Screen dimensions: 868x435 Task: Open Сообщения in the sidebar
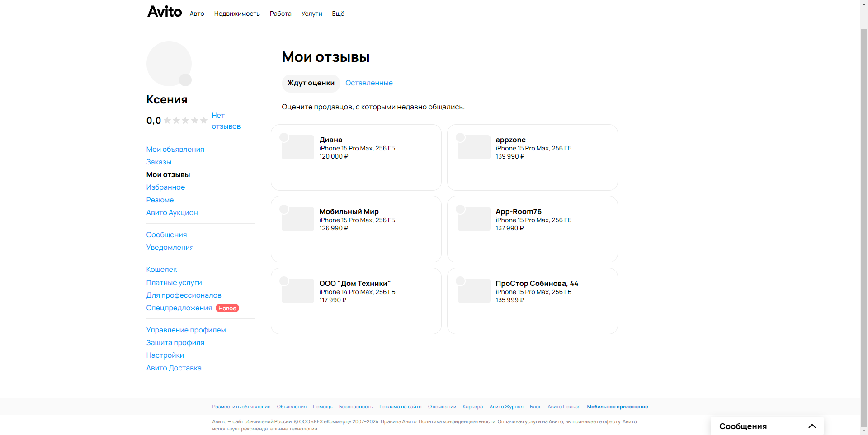tap(166, 235)
